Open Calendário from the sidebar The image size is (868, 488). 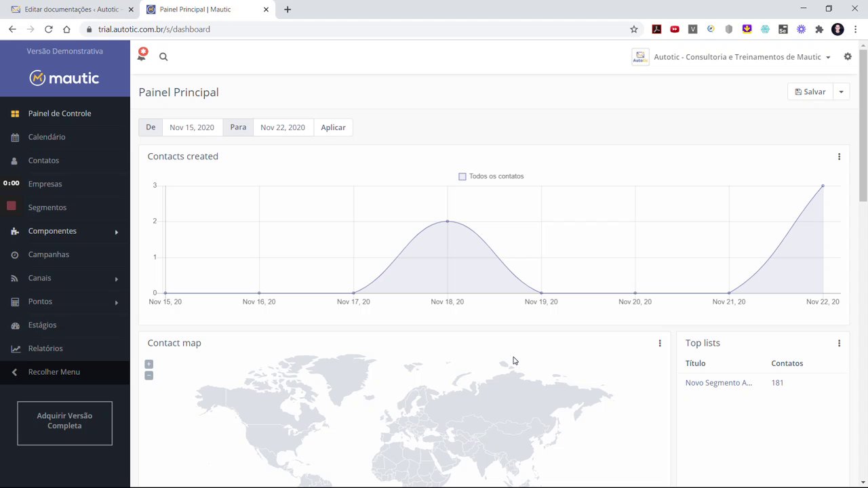(x=47, y=137)
